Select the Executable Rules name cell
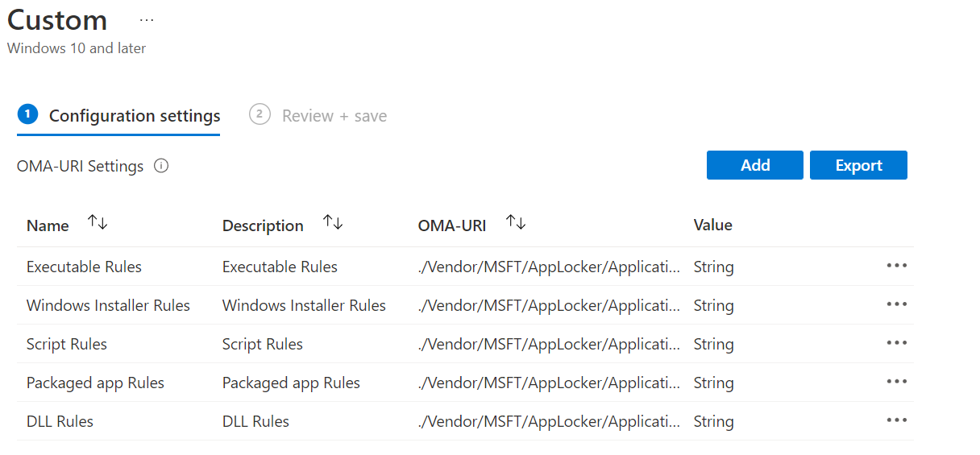The width and height of the screenshot is (980, 455). click(84, 267)
